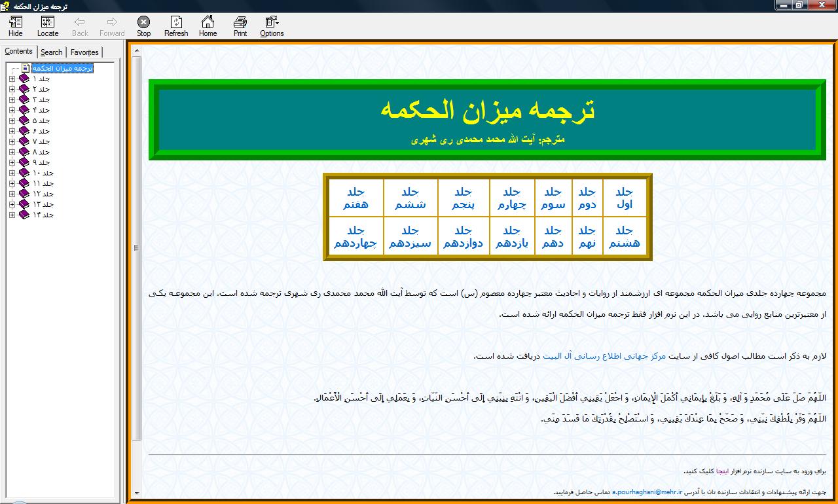Image resolution: width=838 pixels, height=504 pixels.
Task: Refresh the page using the Refresh icon
Action: click(175, 26)
